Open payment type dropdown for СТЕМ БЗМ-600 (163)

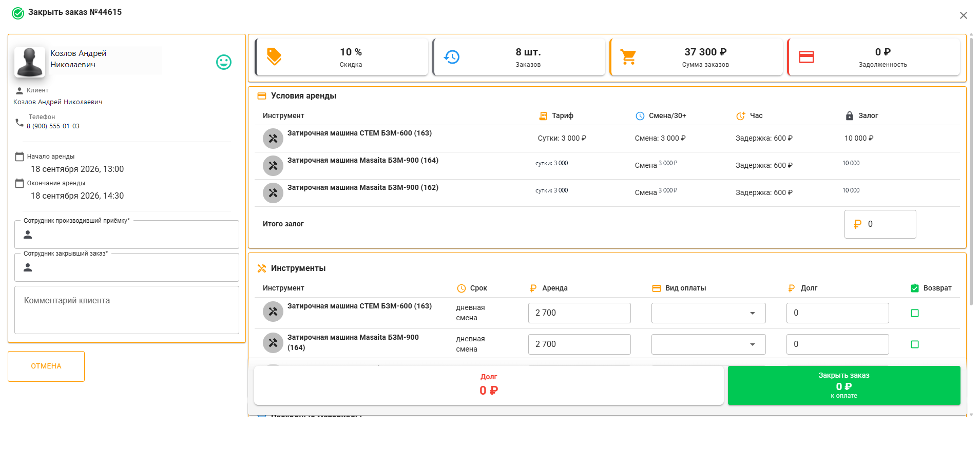(x=708, y=313)
